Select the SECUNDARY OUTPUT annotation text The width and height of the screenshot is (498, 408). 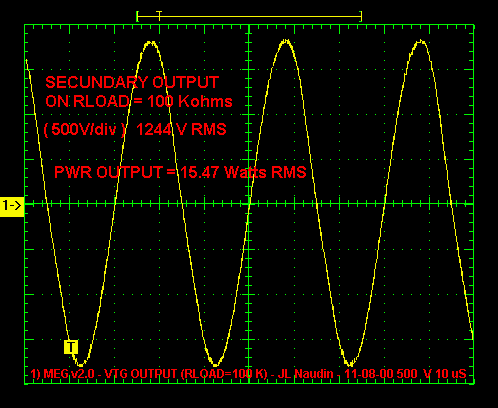132,82
